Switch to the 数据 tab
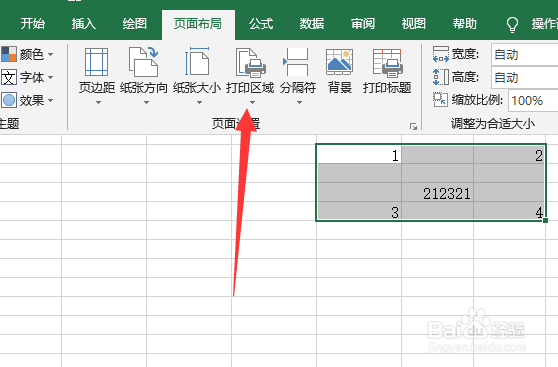Screen dimensions: 558x367 (x=312, y=24)
